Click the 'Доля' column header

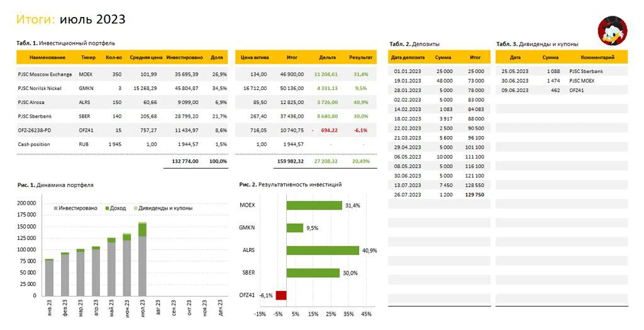[216, 57]
